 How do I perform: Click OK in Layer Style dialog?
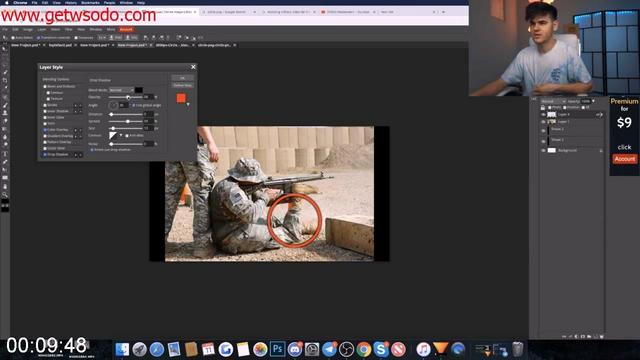click(x=182, y=78)
